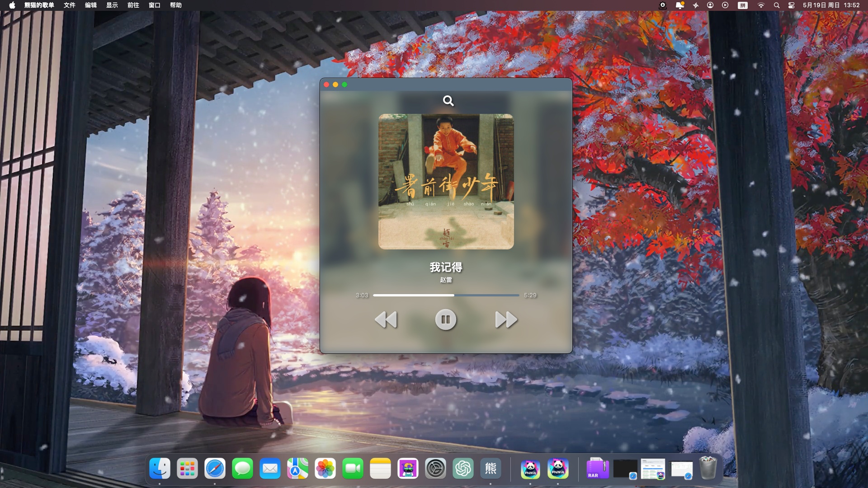The image size is (868, 488).
Task: Open the RAR archiver in the Dock
Action: (597, 469)
